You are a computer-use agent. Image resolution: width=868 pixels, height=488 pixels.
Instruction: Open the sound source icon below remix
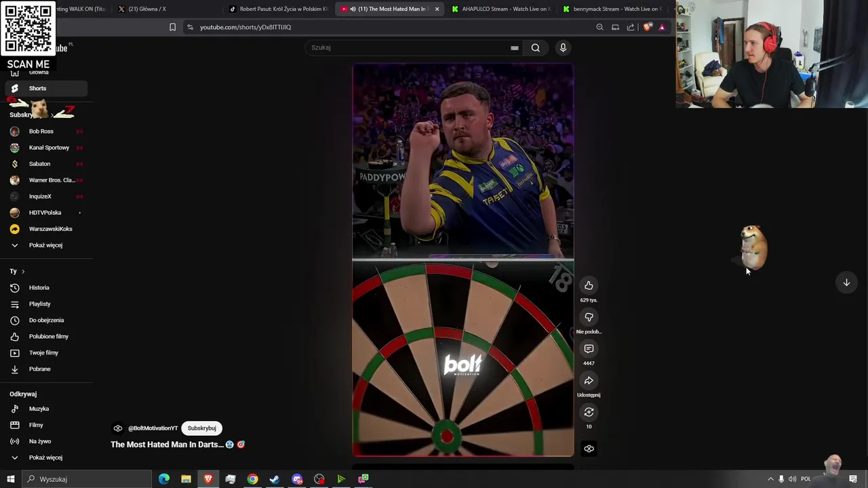pyautogui.click(x=589, y=448)
